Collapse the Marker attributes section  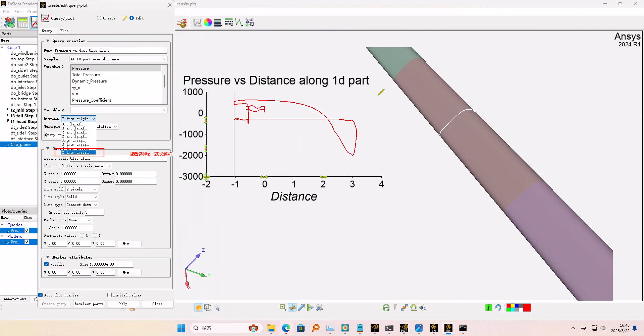pyautogui.click(x=48, y=257)
